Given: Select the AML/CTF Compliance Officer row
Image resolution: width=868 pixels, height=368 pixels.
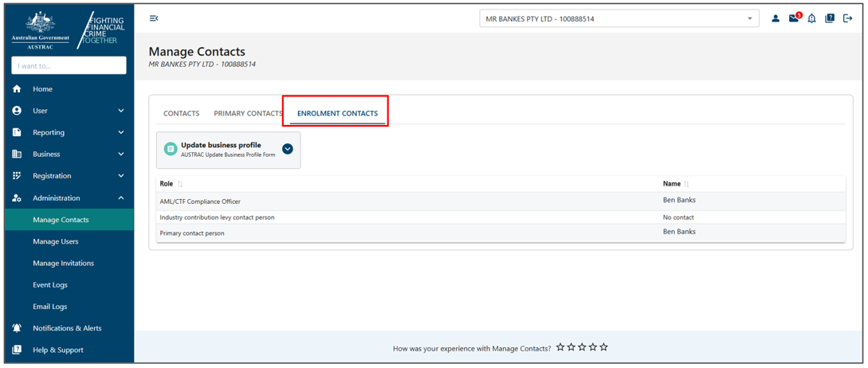Looking at the screenshot, I should click(x=501, y=202).
